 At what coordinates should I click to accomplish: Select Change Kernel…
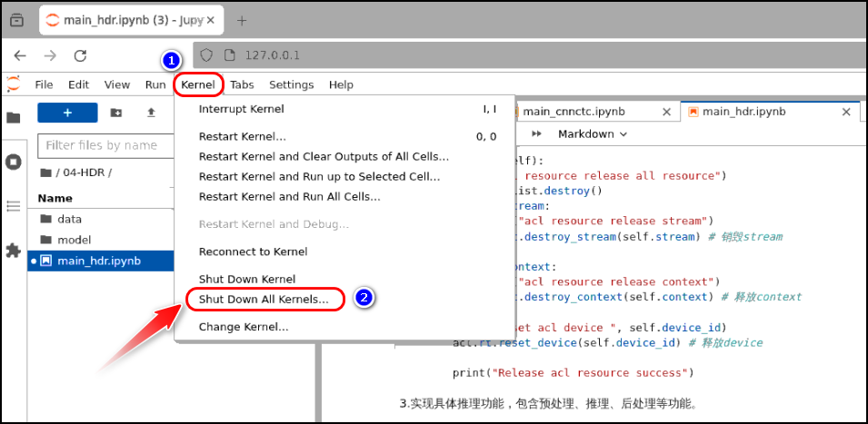pyautogui.click(x=345, y=327)
